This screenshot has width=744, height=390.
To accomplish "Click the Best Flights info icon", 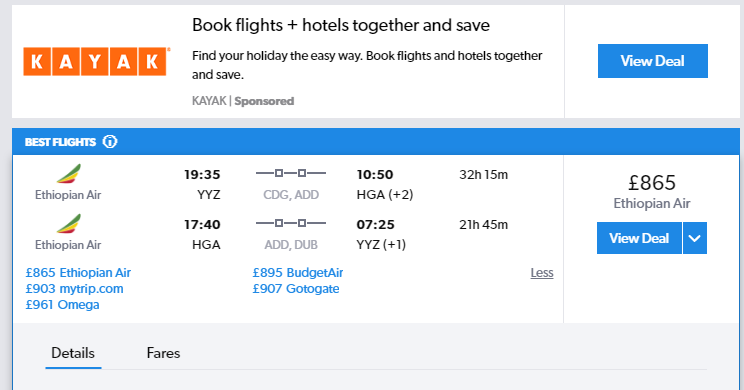I will click(110, 142).
